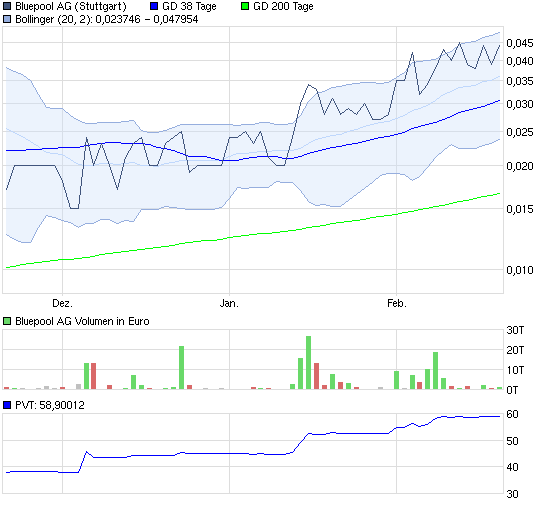Click the 0,010 price axis label
The image size is (545, 515).
click(520, 270)
